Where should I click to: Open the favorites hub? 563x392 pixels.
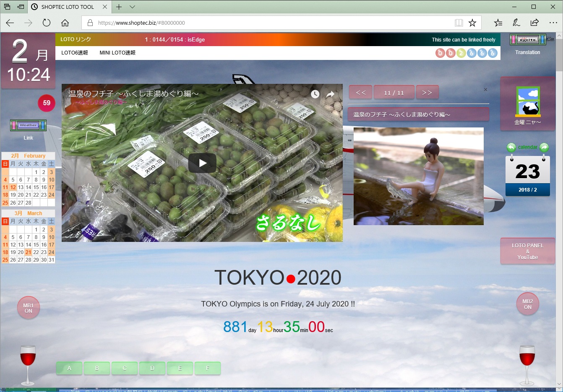pyautogui.click(x=498, y=23)
